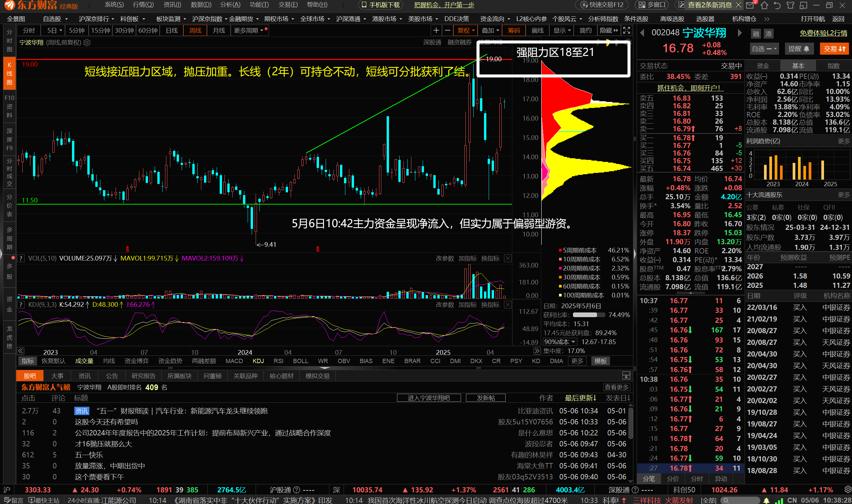The image size is (852, 504).
Task: Go to previous stock with left arrow
Action: (x=642, y=33)
